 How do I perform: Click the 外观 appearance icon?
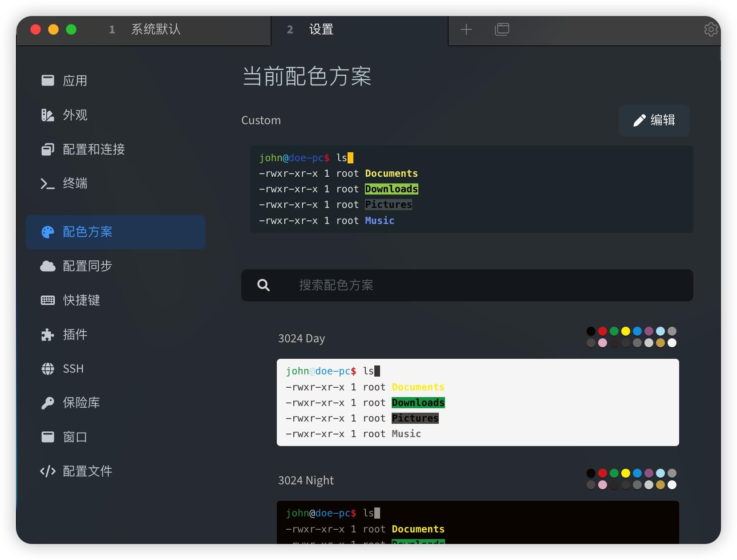tap(48, 115)
